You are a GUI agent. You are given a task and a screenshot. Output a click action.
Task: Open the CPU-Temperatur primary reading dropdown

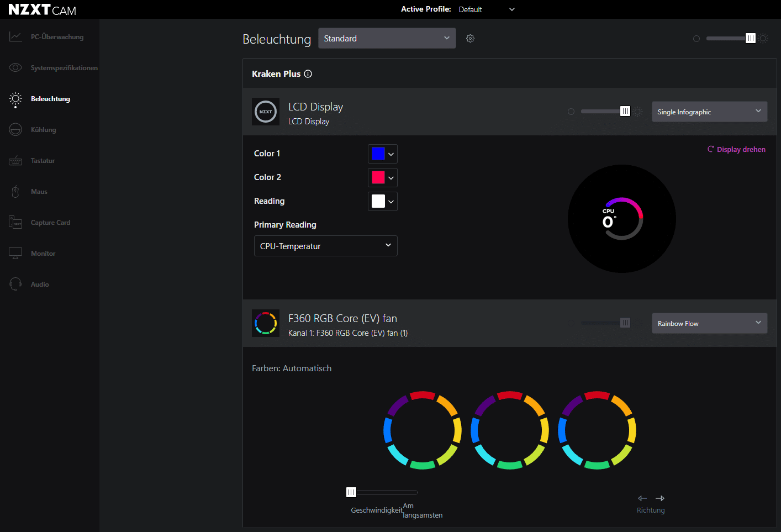click(x=325, y=246)
